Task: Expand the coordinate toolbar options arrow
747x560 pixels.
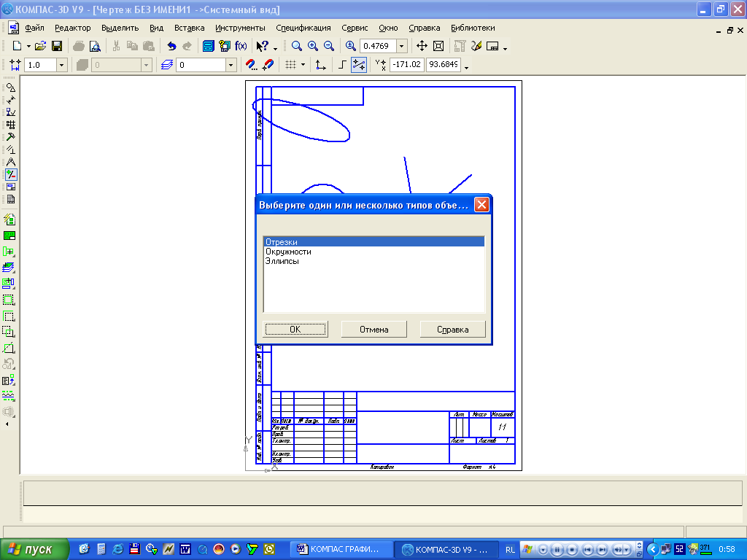Action: [x=466, y=67]
